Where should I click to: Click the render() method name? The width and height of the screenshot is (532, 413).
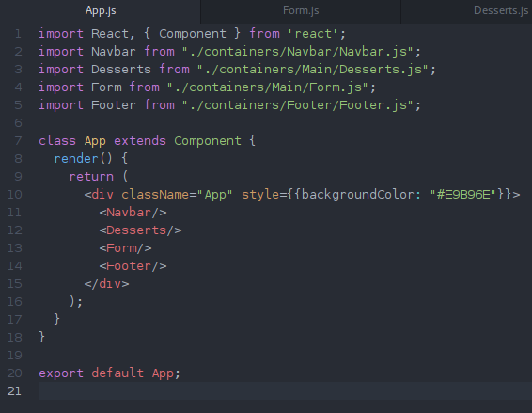[76, 159]
